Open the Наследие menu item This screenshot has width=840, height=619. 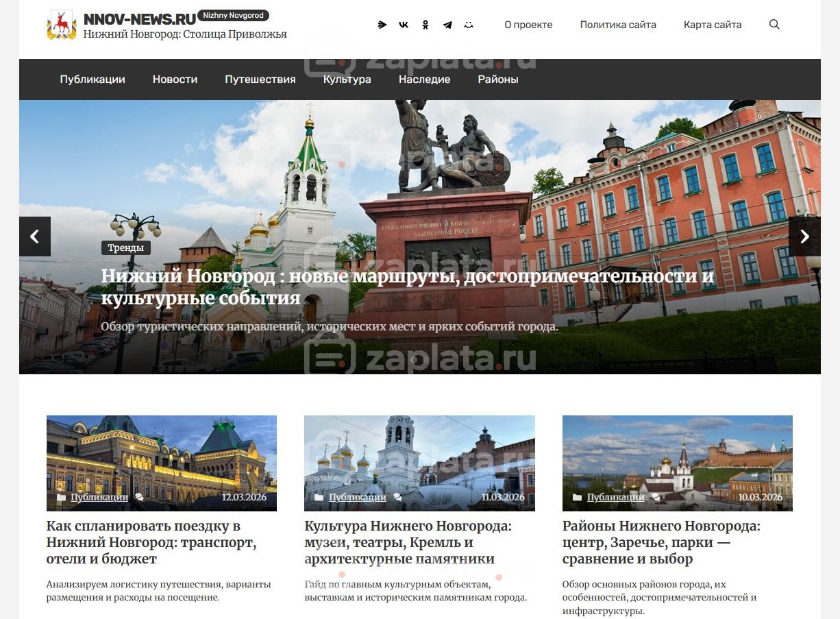pyautogui.click(x=425, y=80)
